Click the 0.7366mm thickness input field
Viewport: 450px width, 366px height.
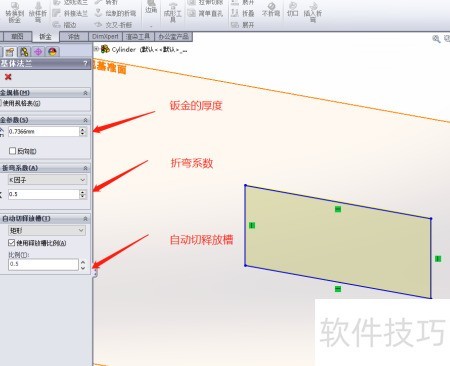43,131
